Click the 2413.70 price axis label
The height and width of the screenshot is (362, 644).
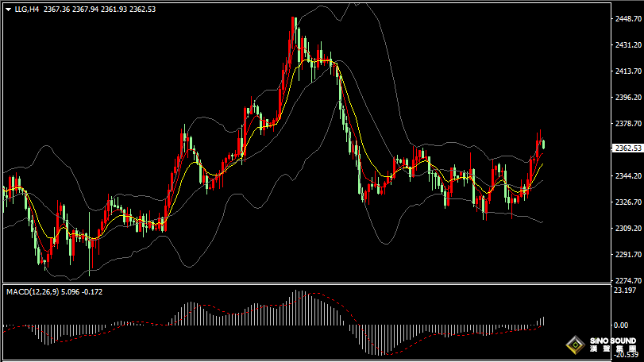628,71
